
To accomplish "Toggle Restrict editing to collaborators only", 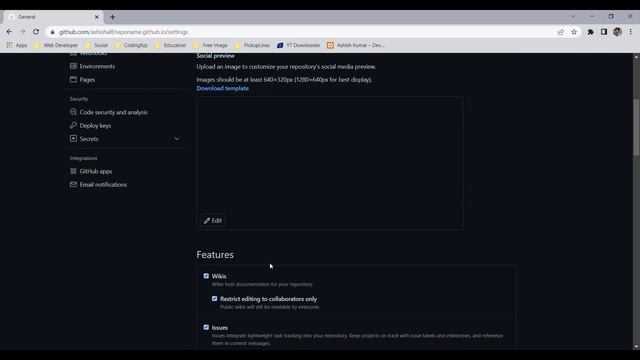I will 214,299.
